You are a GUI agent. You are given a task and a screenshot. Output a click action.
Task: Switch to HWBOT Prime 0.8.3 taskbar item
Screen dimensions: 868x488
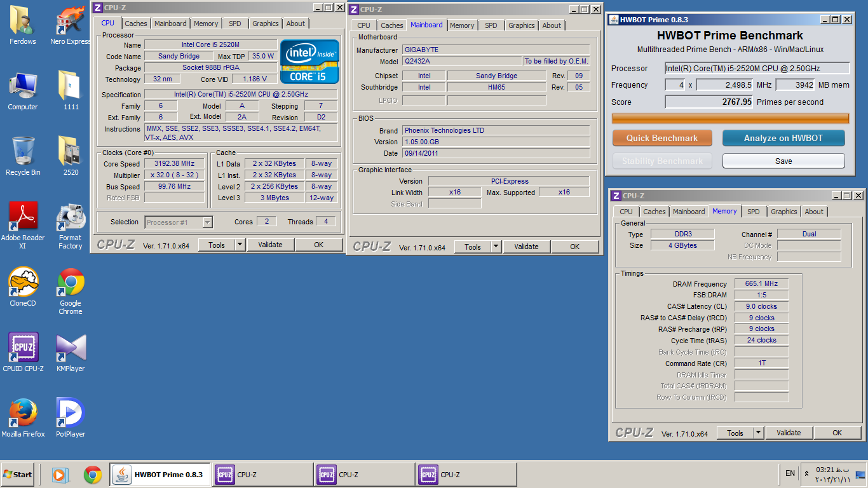click(x=161, y=475)
